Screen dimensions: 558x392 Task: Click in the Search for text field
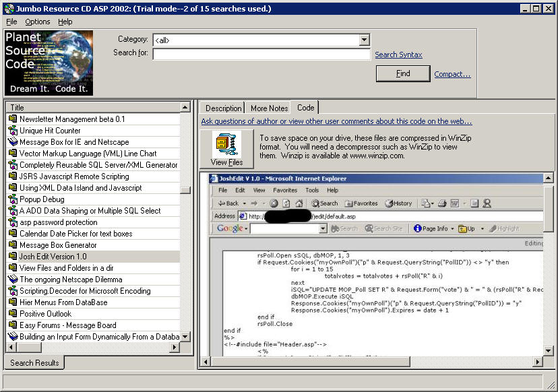261,54
